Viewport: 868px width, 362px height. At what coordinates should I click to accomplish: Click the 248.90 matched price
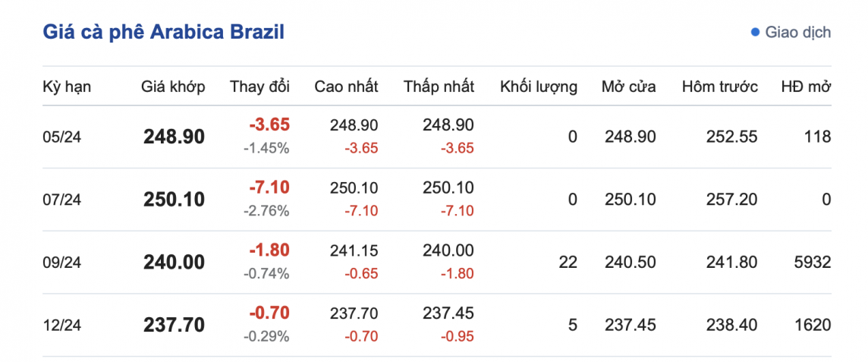pos(174,137)
